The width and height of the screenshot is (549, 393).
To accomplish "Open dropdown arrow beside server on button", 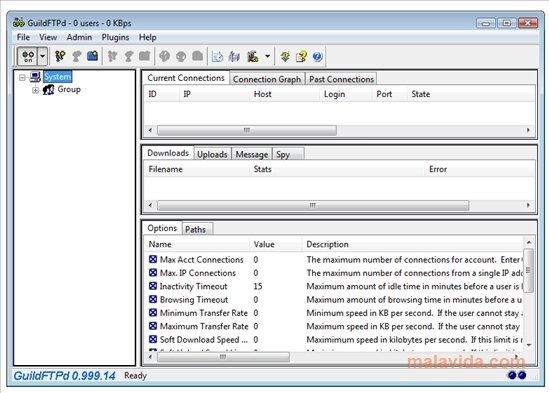I will tap(42, 56).
